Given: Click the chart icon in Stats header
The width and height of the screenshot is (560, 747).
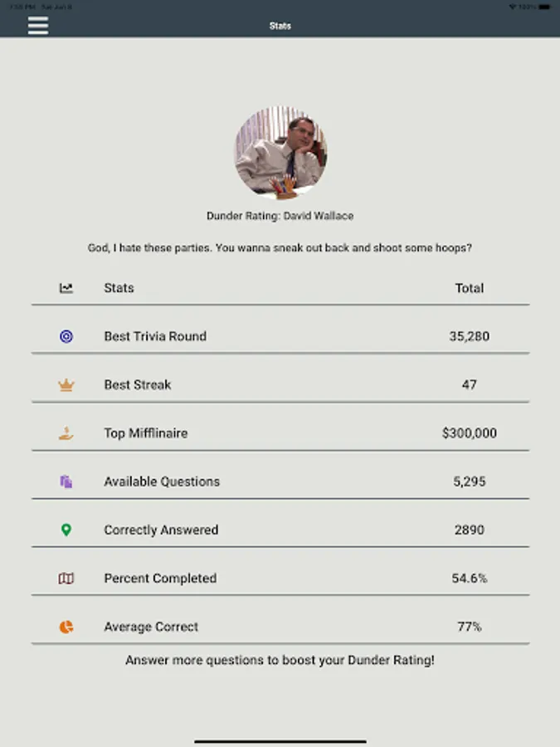Looking at the screenshot, I should (66, 288).
